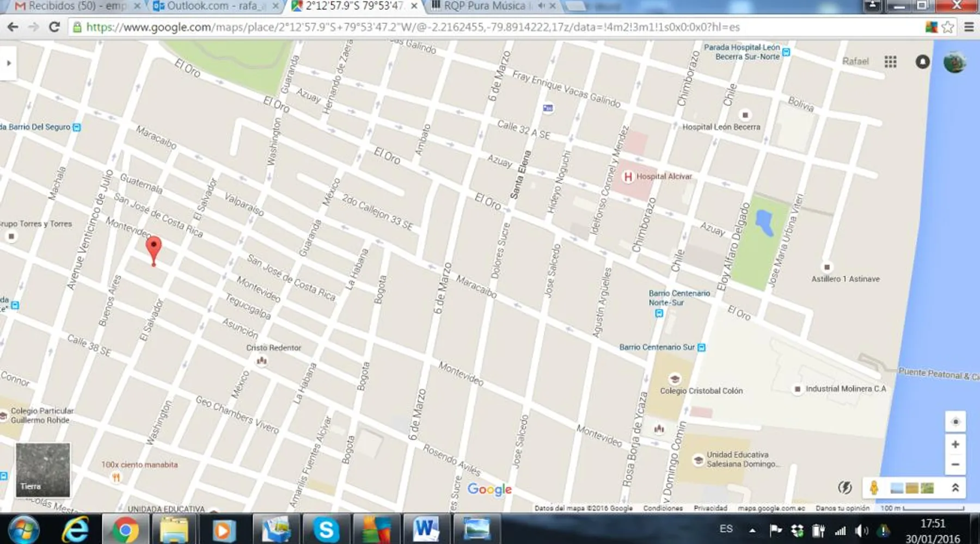Screen dimensions: 980x544
Task: Open Google account notifications bell
Action: 922,61
